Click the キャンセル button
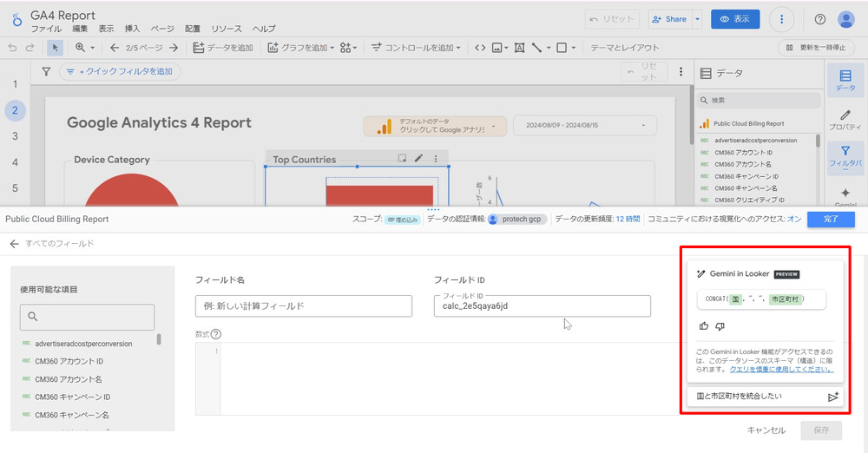Image resolution: width=868 pixels, height=453 pixels. coord(766,430)
